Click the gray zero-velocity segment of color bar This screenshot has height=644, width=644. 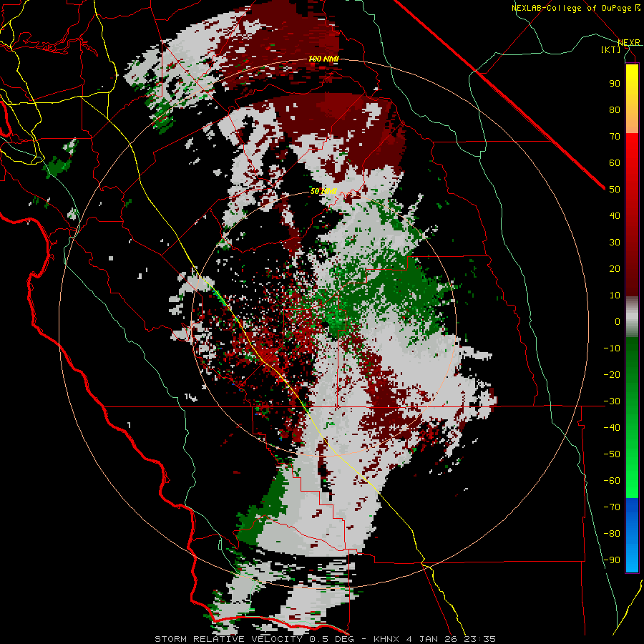click(x=632, y=317)
